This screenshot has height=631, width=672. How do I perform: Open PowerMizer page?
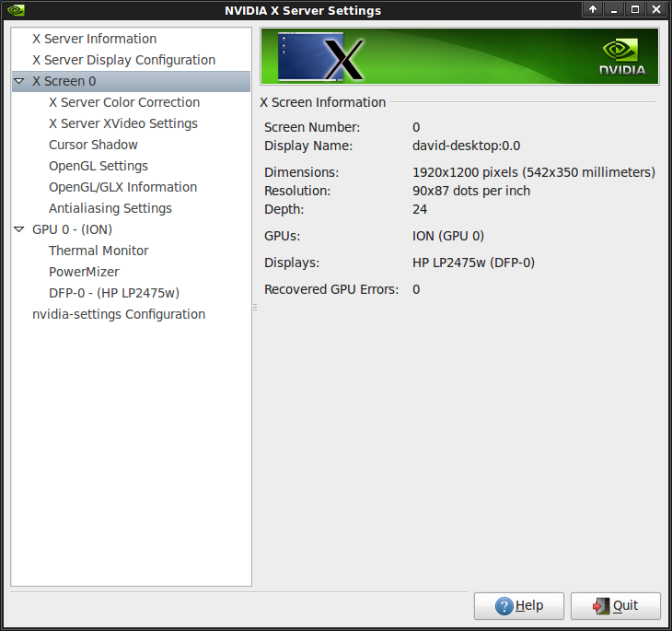pos(84,272)
